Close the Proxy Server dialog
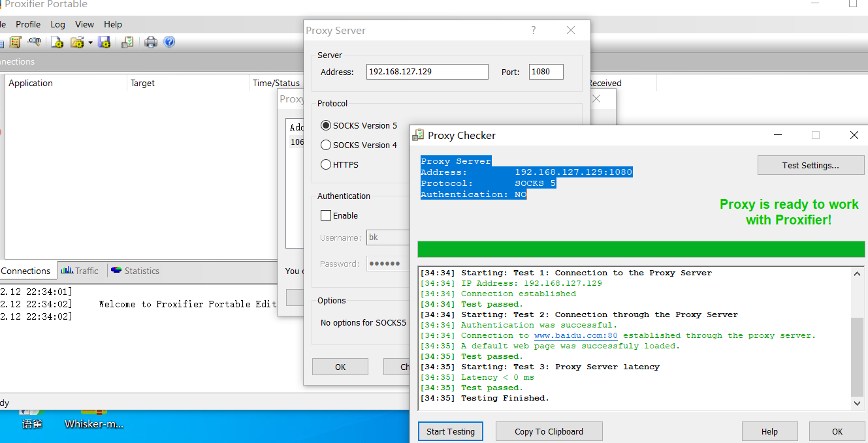The width and height of the screenshot is (868, 443). [571, 30]
